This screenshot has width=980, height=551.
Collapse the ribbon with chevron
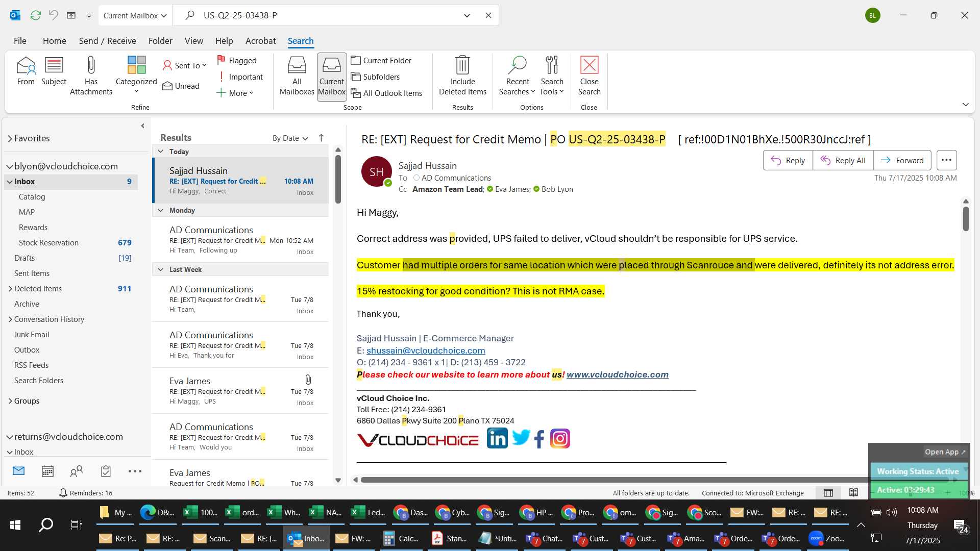965,105
